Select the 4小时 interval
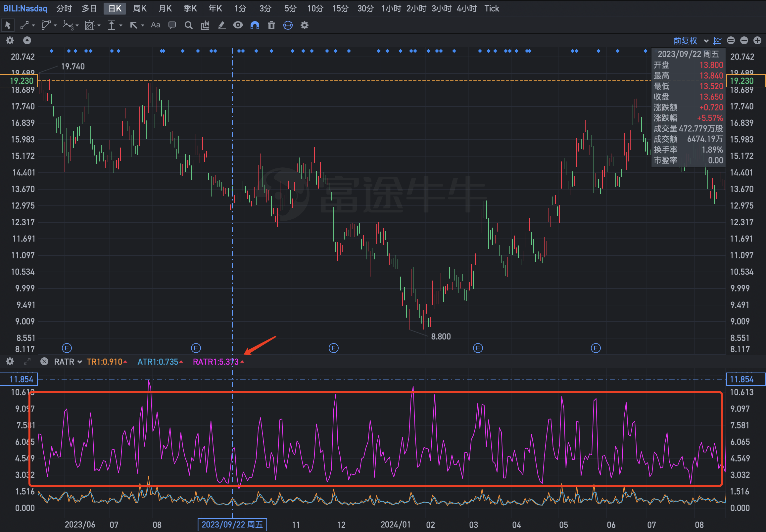The height and width of the screenshot is (532, 766). 466,8
